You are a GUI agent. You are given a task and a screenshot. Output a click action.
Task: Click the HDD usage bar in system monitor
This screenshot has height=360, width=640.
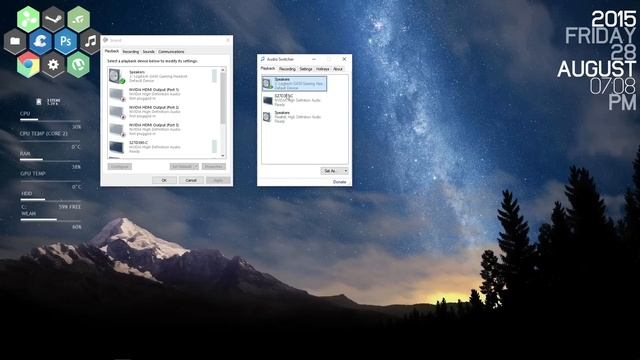click(50, 200)
